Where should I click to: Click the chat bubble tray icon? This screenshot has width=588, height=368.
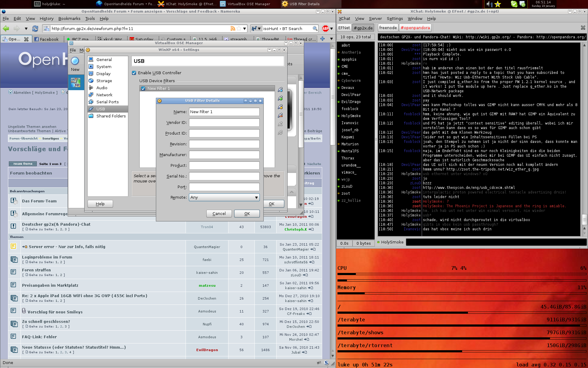522,4
